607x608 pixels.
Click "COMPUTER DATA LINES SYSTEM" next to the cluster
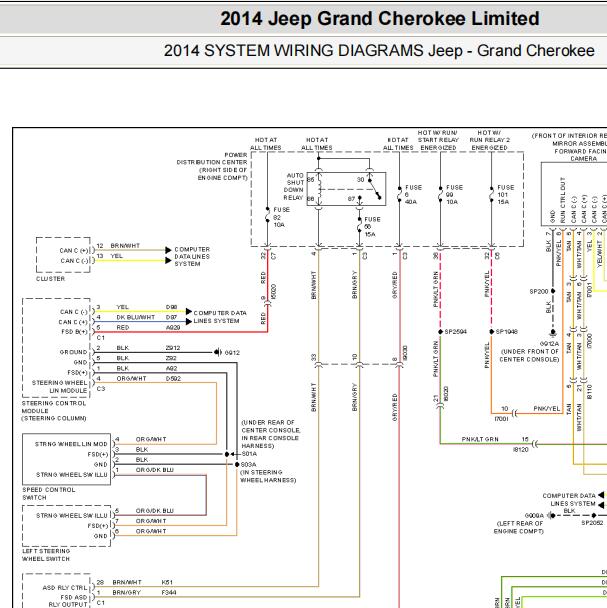192,256
